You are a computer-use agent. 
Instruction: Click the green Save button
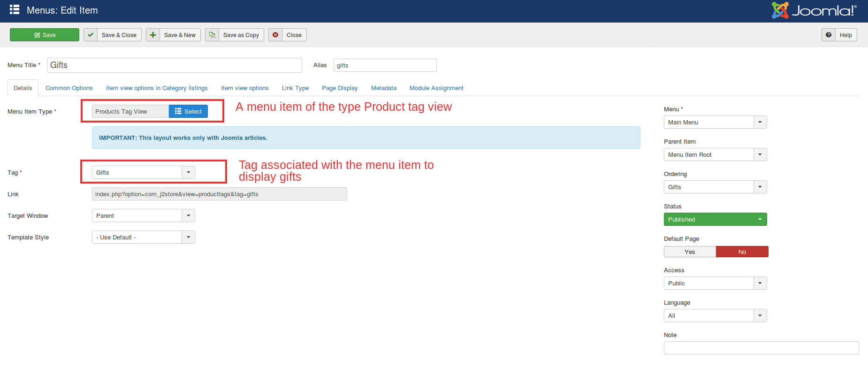pyautogui.click(x=45, y=35)
